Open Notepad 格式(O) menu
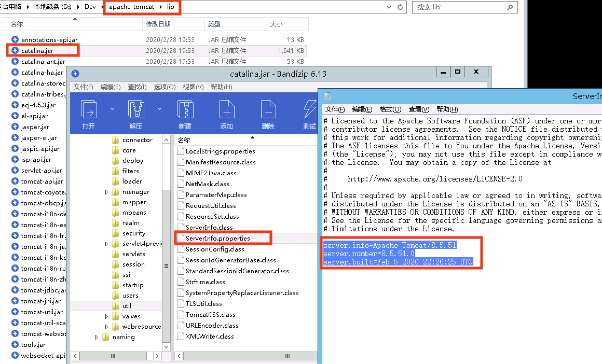The height and width of the screenshot is (364, 602). point(390,109)
